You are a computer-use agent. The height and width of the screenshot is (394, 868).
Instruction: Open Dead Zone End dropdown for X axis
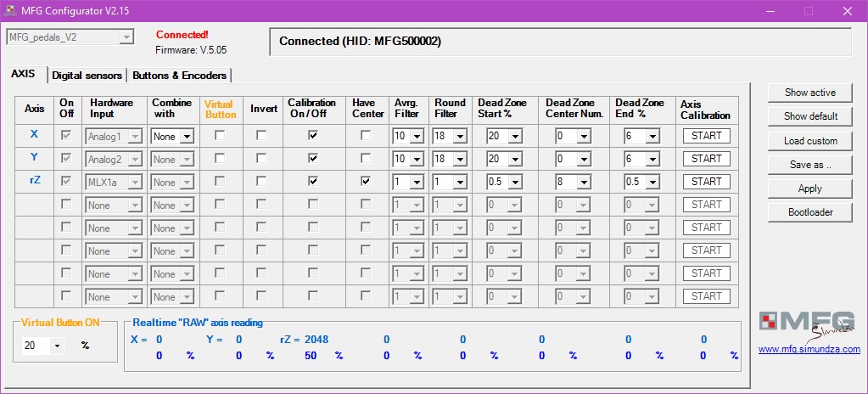click(641, 137)
